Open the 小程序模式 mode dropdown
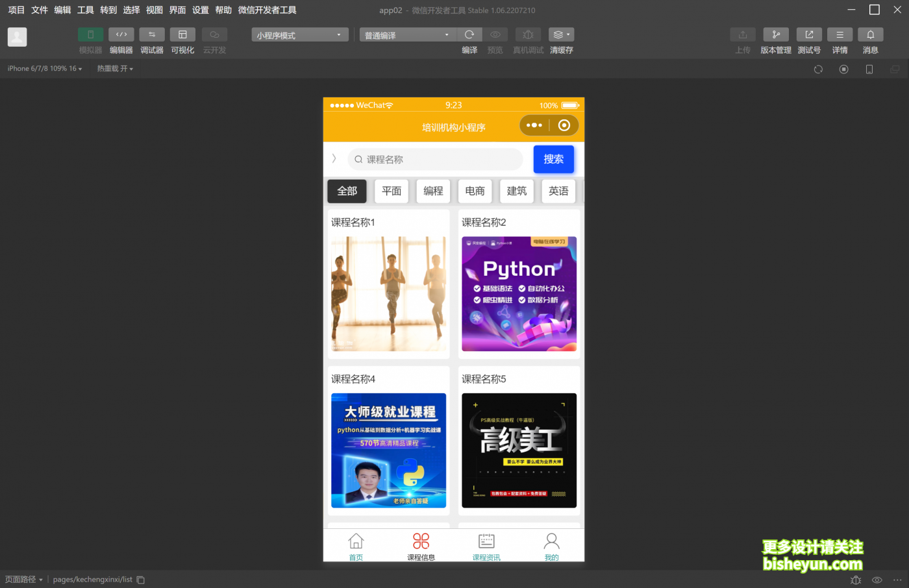 300,35
